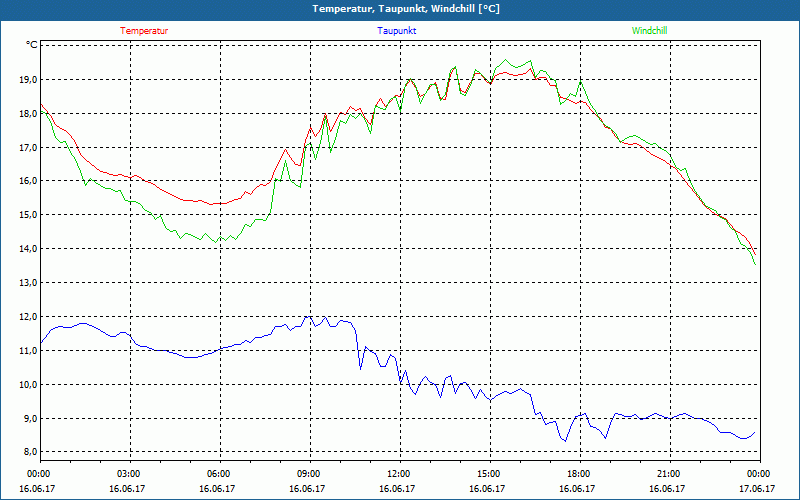
Task: Click the 16.06.17 date below 03:00
Action: pyautogui.click(x=127, y=488)
